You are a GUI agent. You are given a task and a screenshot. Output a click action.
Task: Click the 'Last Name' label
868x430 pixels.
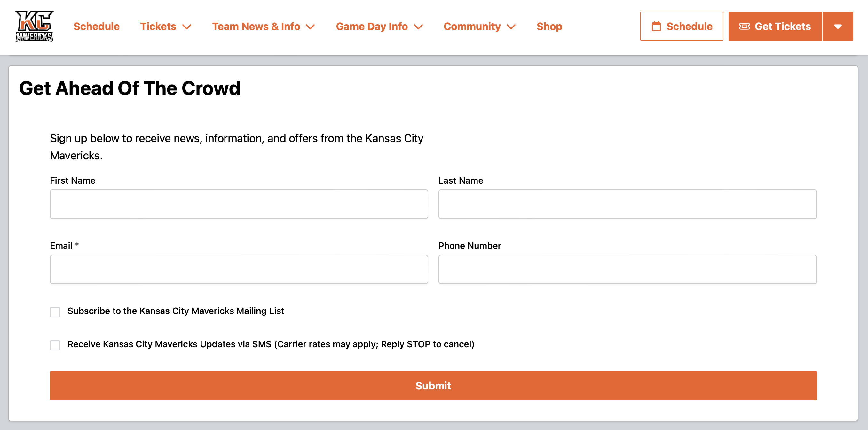[x=460, y=180]
